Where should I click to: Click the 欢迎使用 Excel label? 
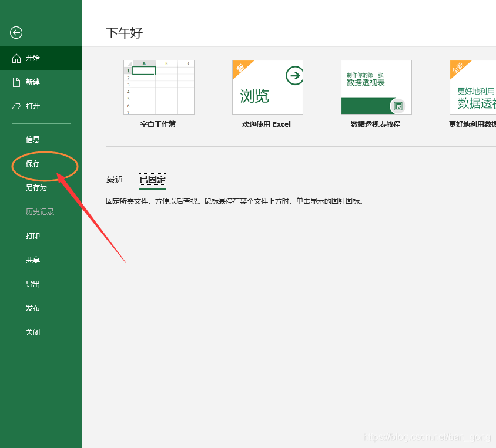click(x=266, y=124)
